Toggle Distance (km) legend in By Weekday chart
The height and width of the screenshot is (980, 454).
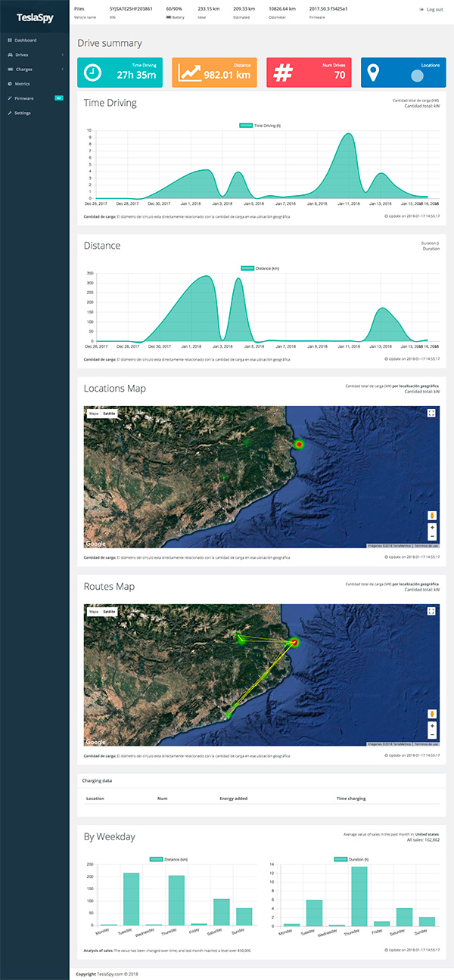click(x=167, y=859)
